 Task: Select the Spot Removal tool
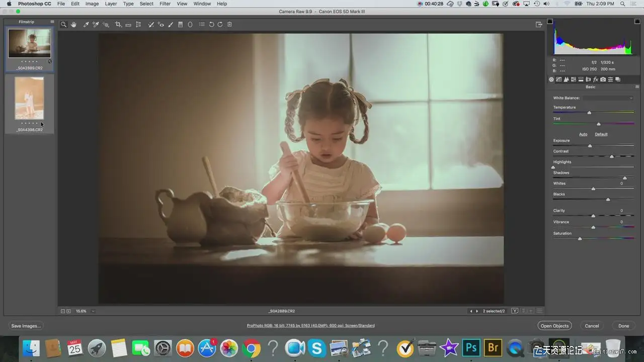[x=151, y=24]
